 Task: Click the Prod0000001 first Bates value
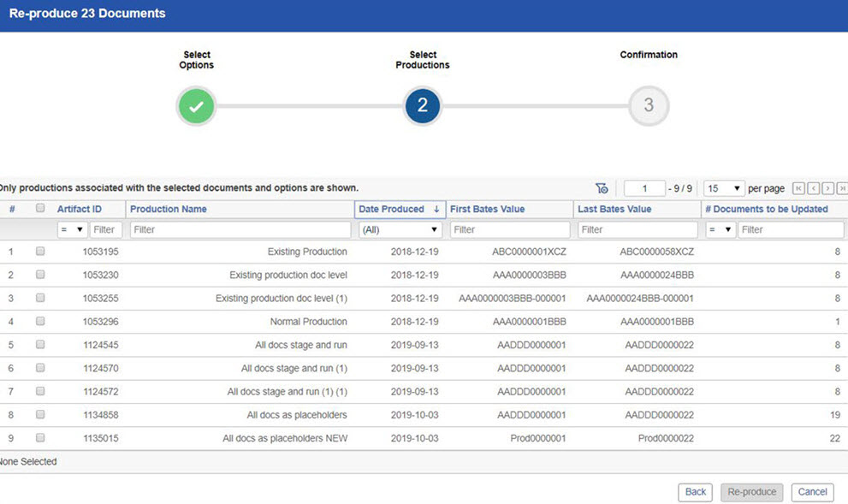538,439
